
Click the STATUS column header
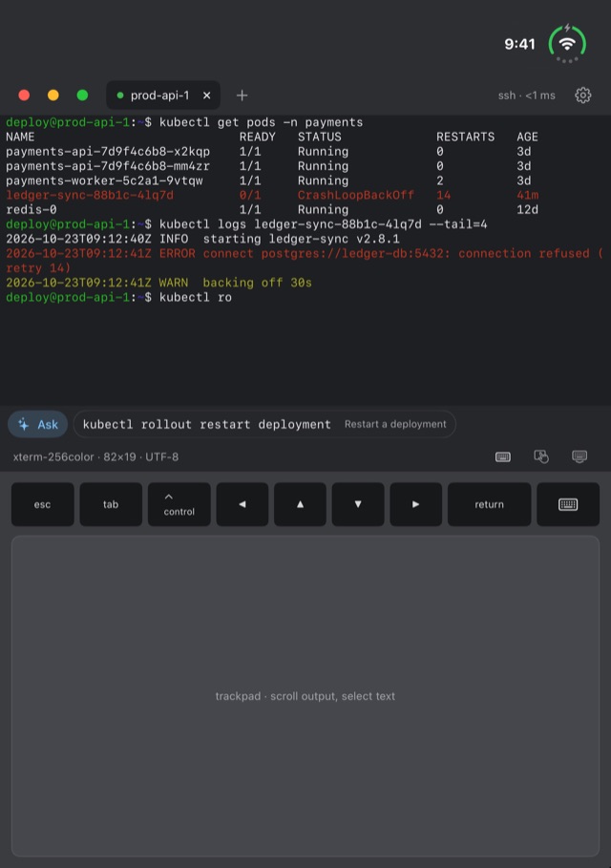coord(319,137)
